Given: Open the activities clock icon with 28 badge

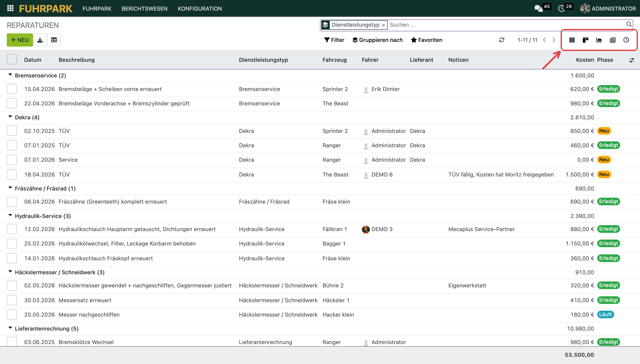Looking at the screenshot, I should pos(561,8).
